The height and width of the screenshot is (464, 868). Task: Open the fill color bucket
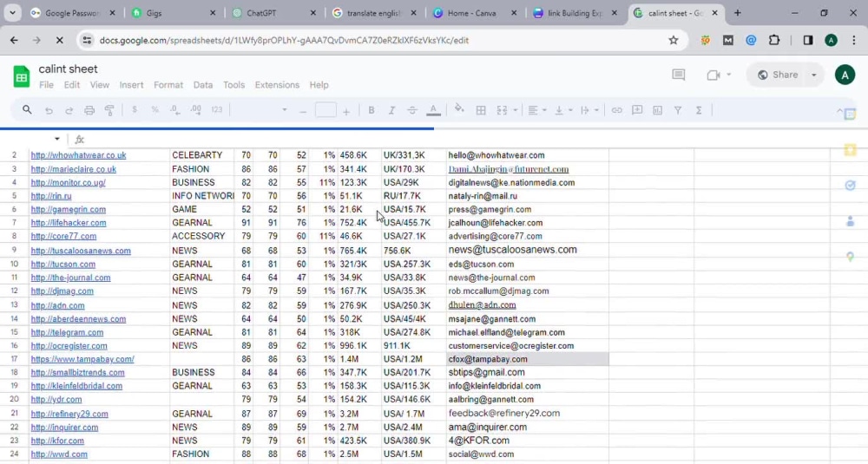pos(459,109)
